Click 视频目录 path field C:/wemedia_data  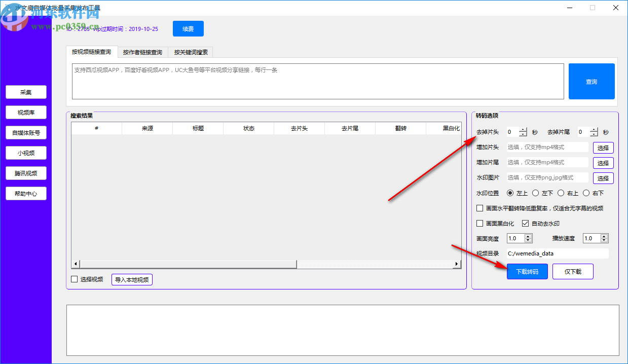[558, 253]
